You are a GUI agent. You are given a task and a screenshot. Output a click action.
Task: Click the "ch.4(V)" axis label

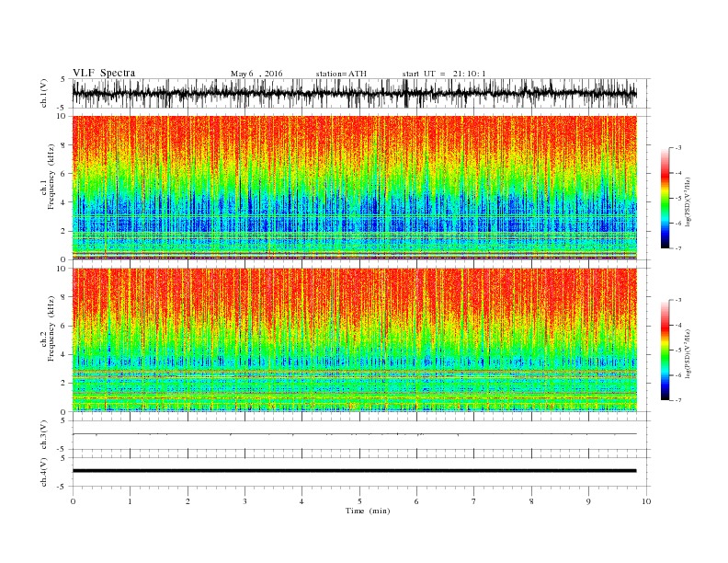pos(44,472)
